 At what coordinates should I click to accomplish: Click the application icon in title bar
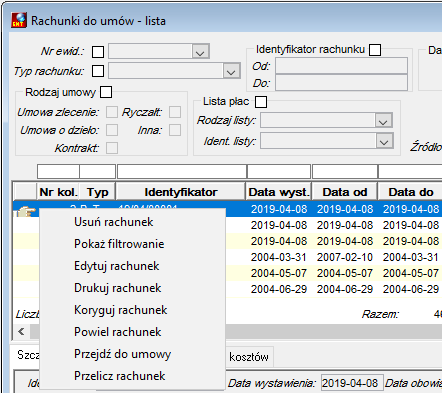tap(19, 20)
